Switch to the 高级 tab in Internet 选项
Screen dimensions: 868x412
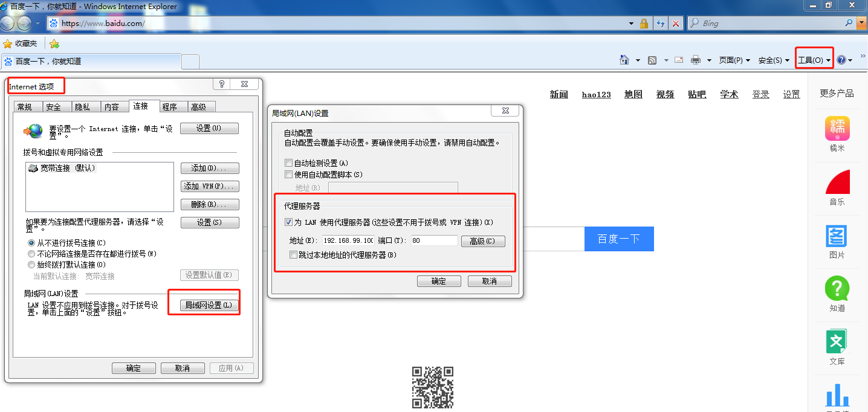[201, 106]
